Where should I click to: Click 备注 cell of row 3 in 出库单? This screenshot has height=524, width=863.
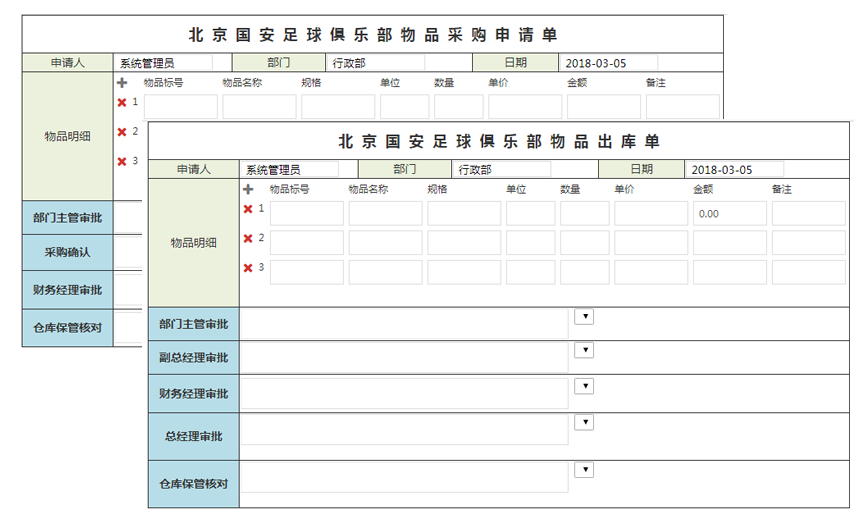809,272
